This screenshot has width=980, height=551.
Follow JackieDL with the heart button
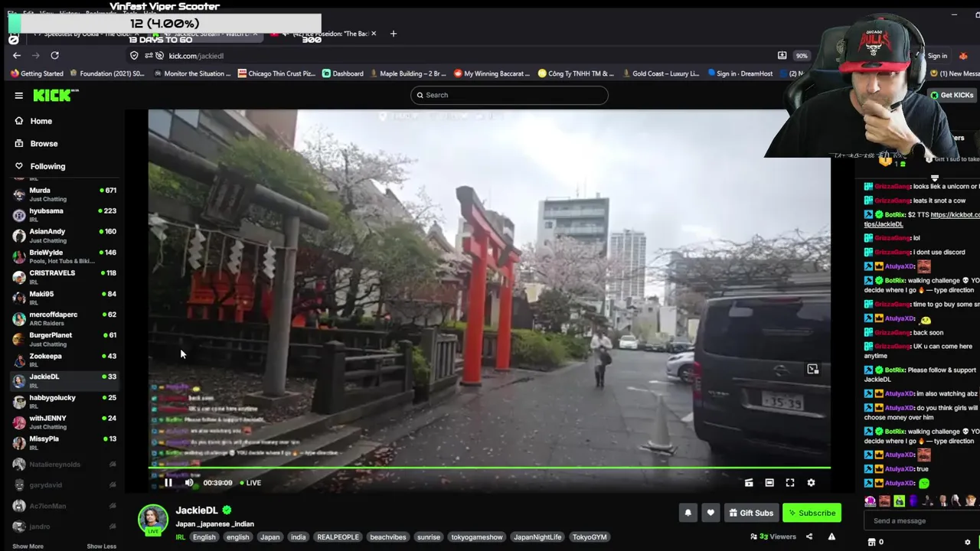tap(710, 513)
